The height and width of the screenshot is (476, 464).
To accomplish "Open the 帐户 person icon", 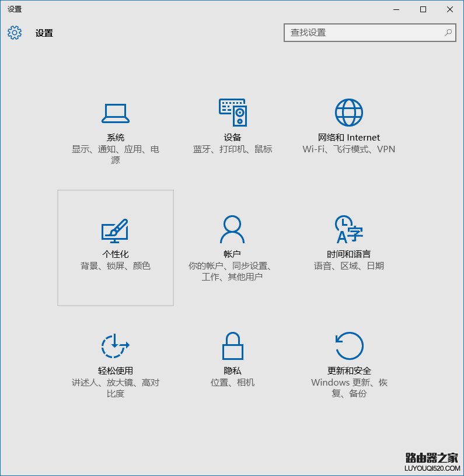I will coord(232,229).
